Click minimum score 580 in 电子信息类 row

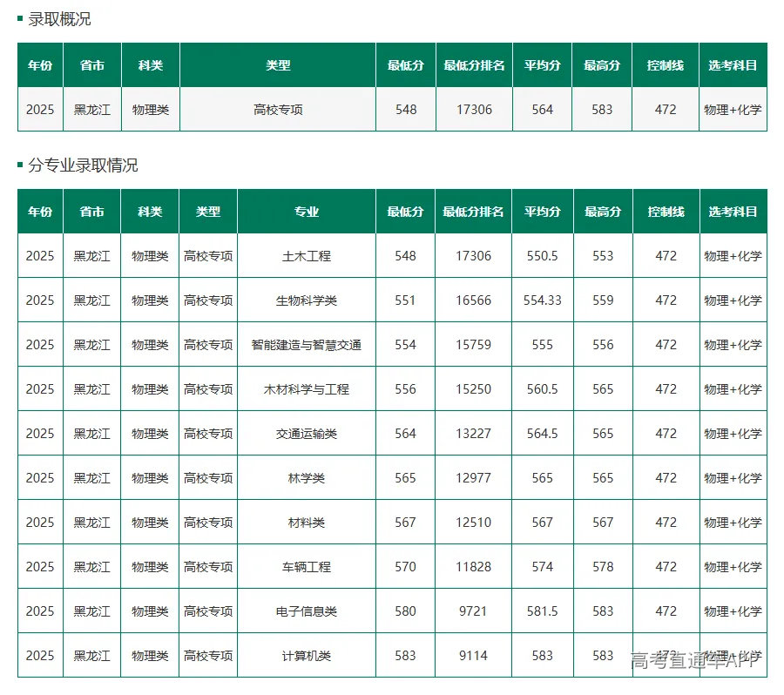pyautogui.click(x=405, y=611)
